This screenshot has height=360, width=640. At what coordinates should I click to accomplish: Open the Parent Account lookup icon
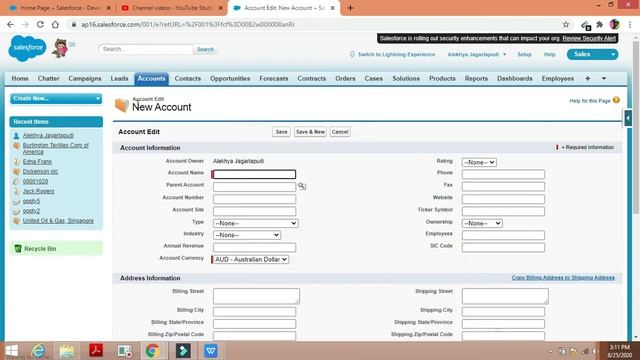302,186
